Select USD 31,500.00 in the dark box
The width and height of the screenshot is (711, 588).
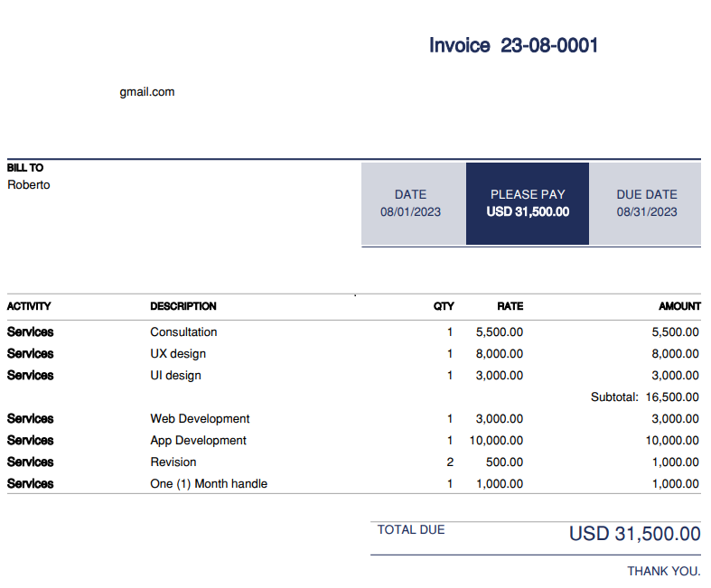pos(528,211)
